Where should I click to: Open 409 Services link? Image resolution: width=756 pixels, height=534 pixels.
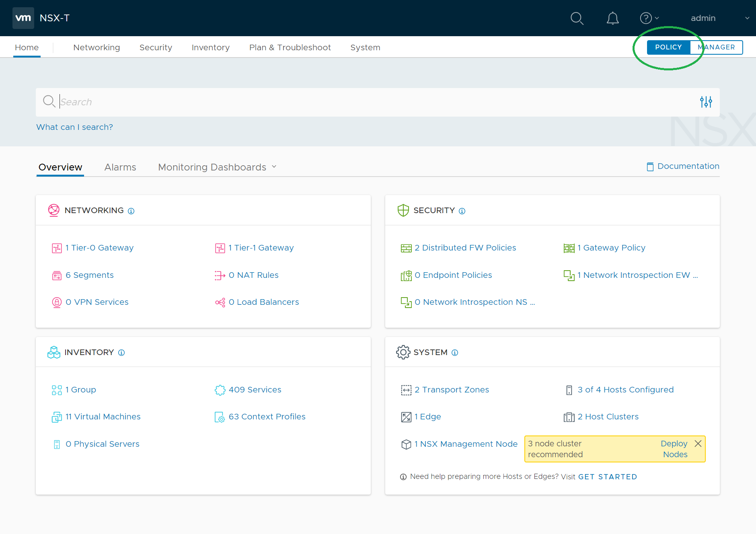[255, 390]
